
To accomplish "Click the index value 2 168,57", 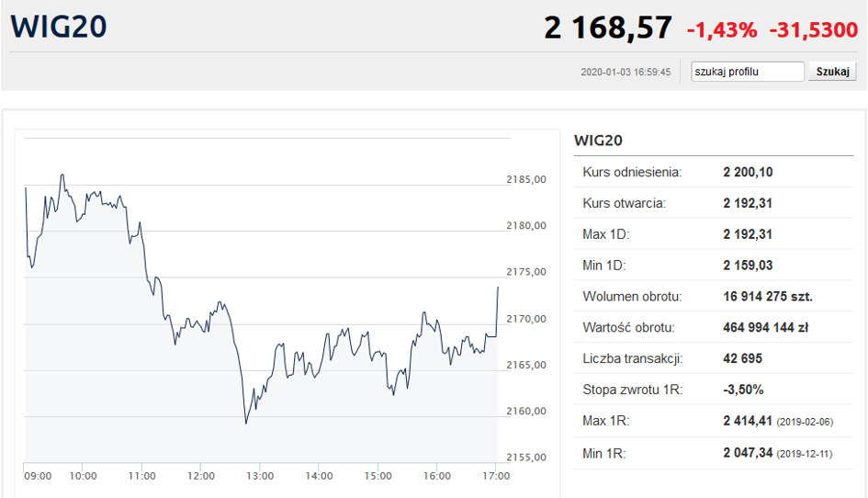I will click(608, 28).
